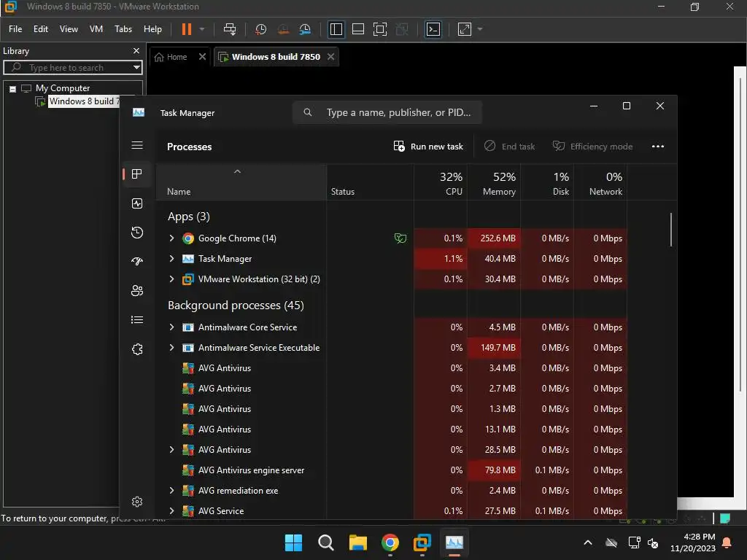Open the Services page in sidebar

click(137, 349)
